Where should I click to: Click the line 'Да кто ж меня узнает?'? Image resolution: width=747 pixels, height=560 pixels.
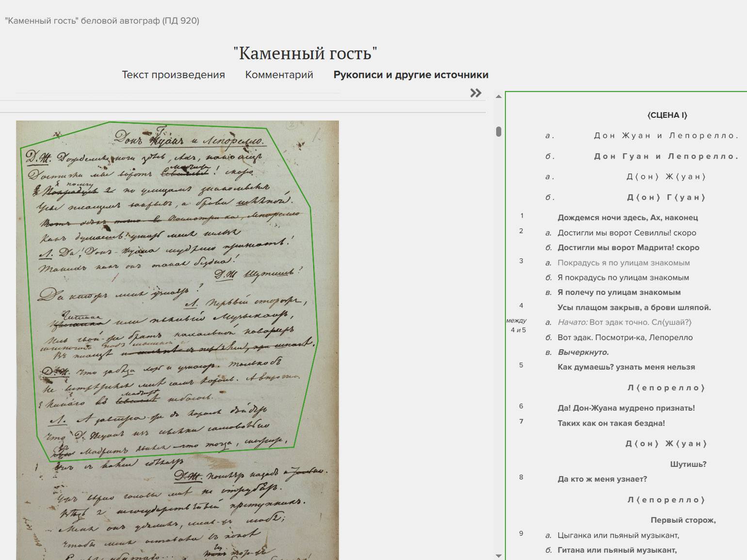(x=602, y=479)
